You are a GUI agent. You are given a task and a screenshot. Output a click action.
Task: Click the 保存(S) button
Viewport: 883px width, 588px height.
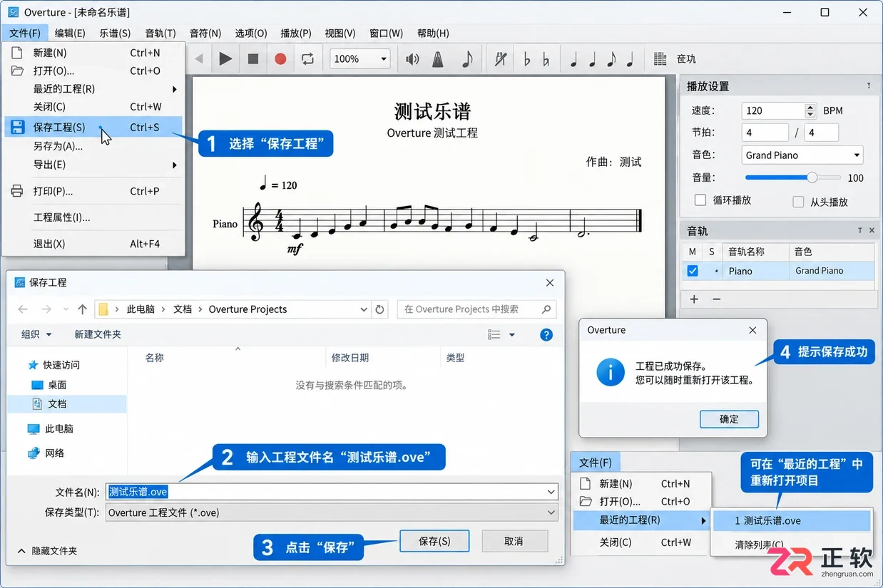coord(434,541)
